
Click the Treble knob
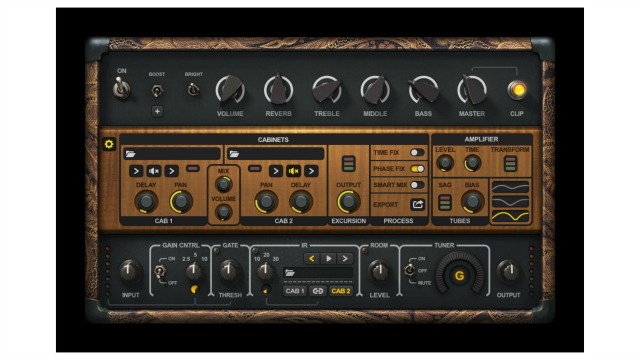point(327,89)
